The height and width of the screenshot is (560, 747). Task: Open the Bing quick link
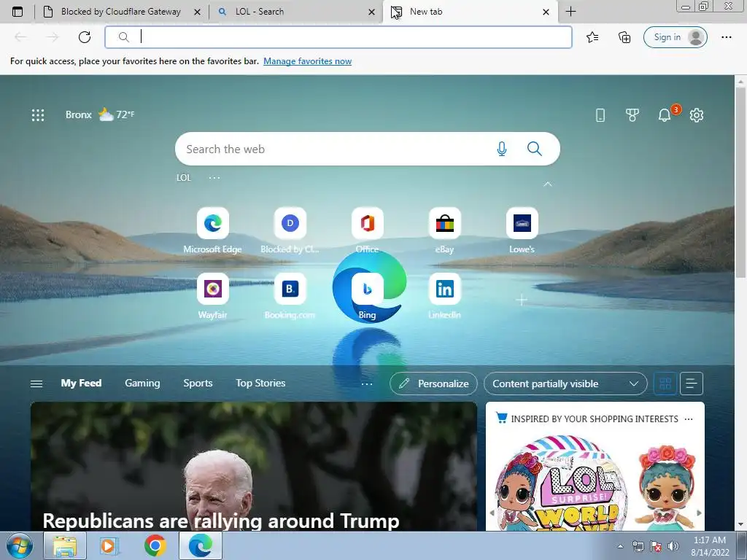368,296
